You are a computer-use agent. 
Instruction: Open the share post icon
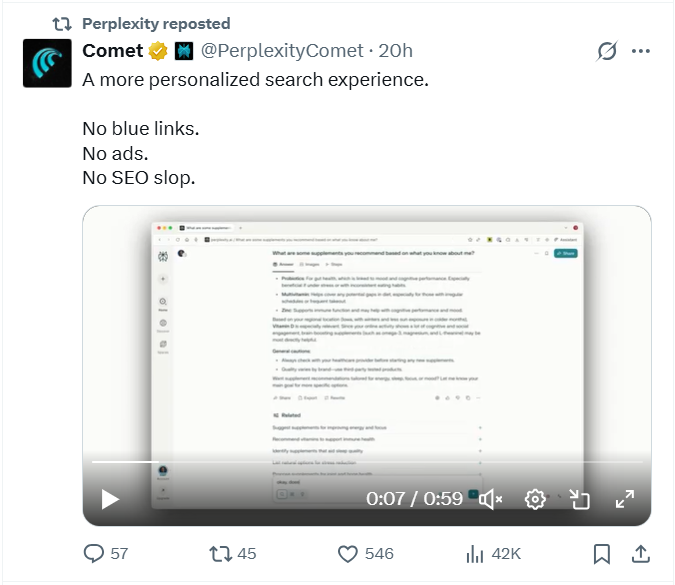click(x=641, y=554)
